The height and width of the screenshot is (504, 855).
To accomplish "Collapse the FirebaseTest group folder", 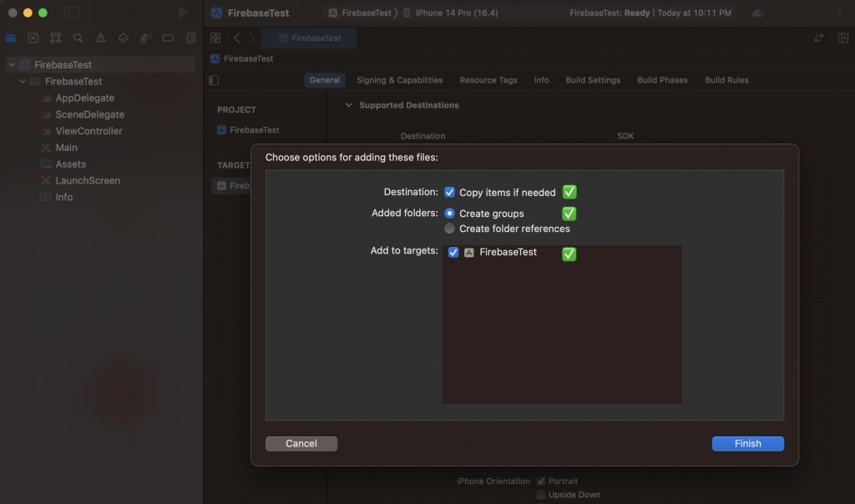I will point(23,81).
